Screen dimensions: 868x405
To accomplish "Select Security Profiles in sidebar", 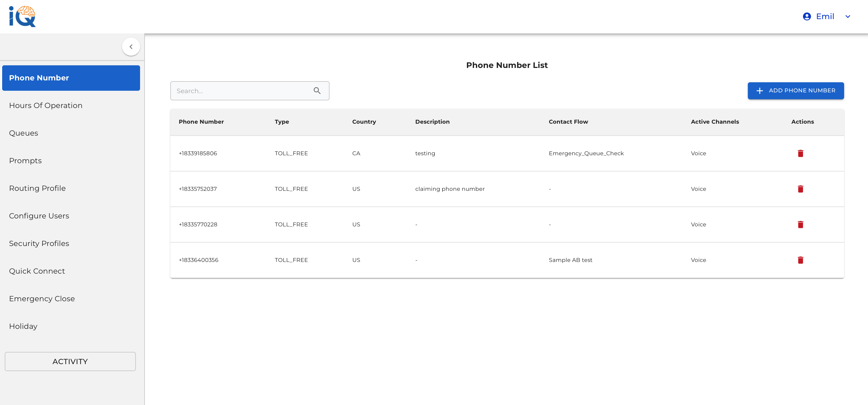I will click(39, 243).
